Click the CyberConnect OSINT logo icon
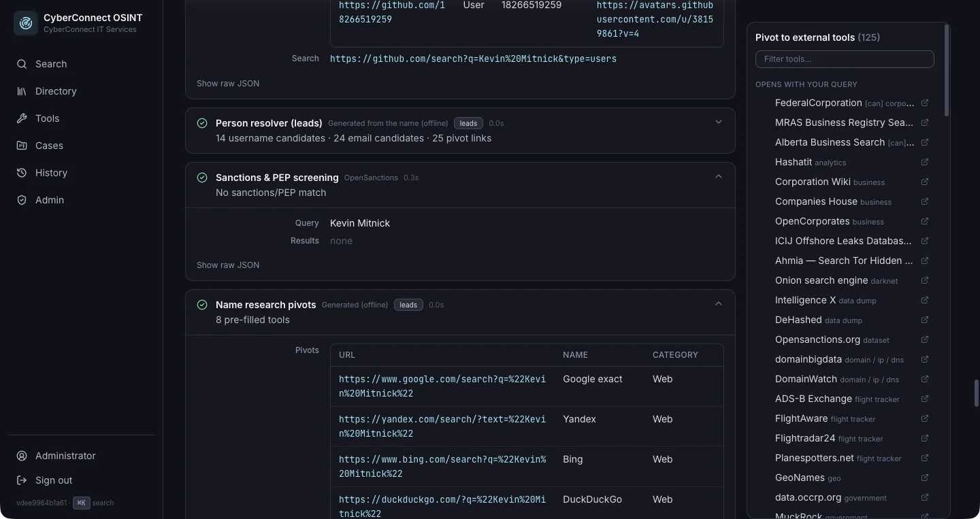 point(26,23)
